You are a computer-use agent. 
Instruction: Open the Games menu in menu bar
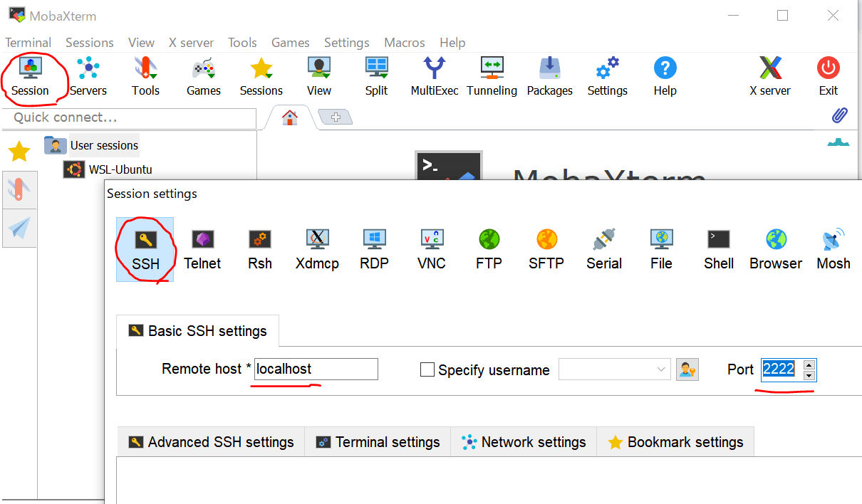click(291, 43)
